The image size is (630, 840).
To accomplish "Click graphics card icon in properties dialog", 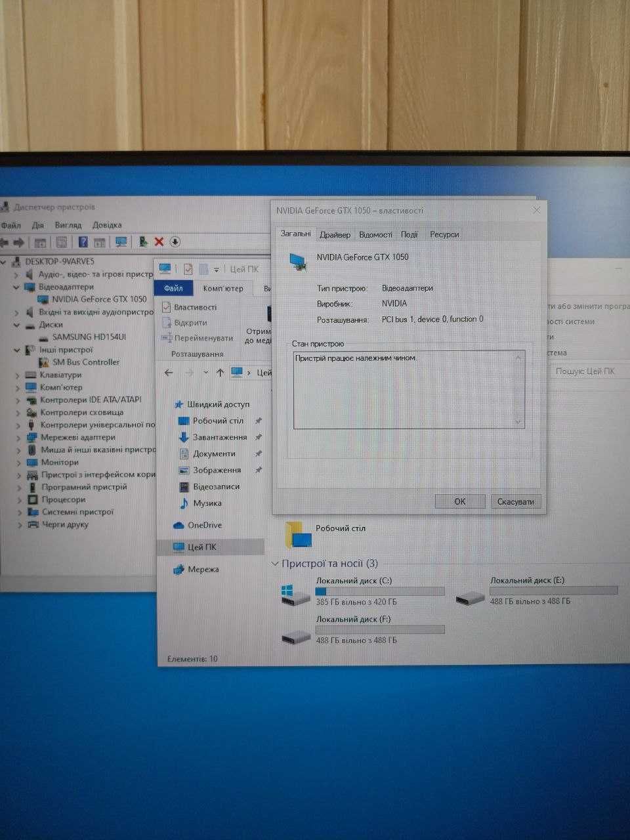I will click(x=299, y=261).
